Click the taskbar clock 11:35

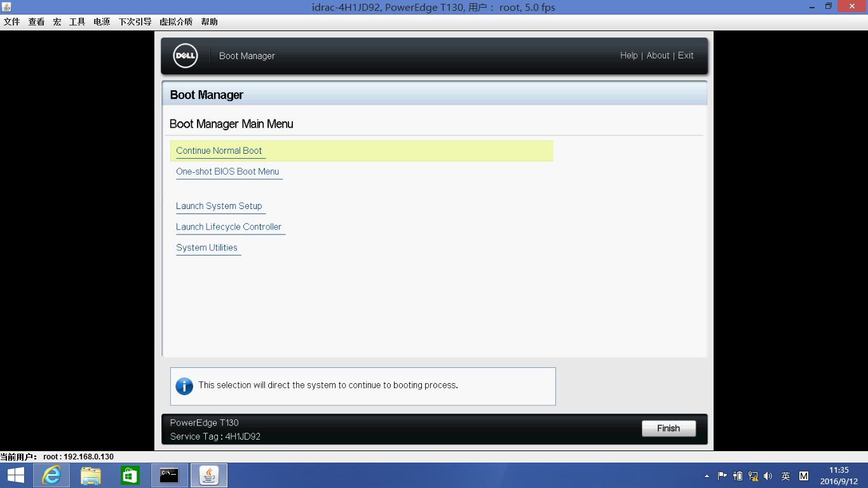tap(839, 470)
